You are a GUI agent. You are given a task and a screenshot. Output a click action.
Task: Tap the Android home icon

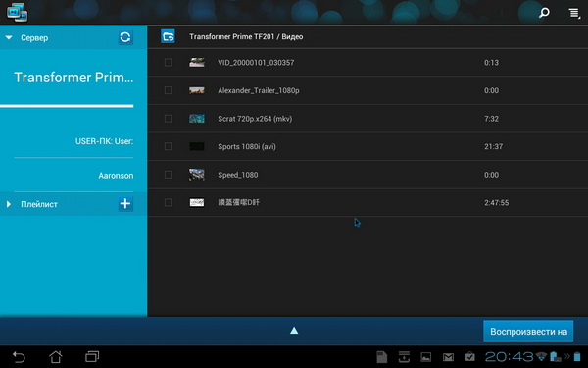(x=56, y=357)
